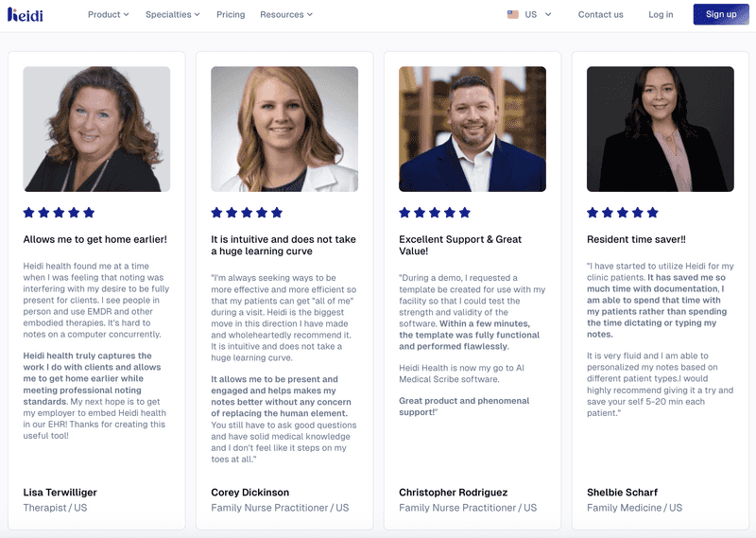Click the US flag icon

(x=512, y=14)
